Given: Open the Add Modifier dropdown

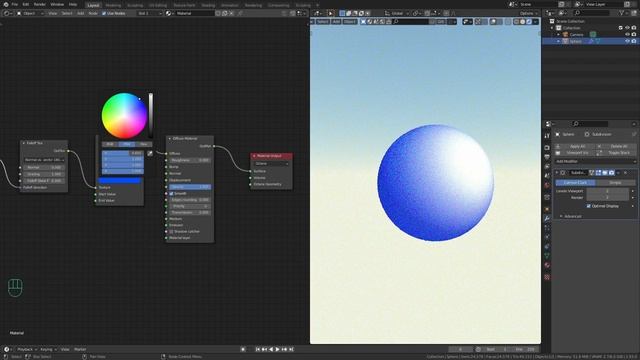Looking at the screenshot, I should [x=596, y=162].
